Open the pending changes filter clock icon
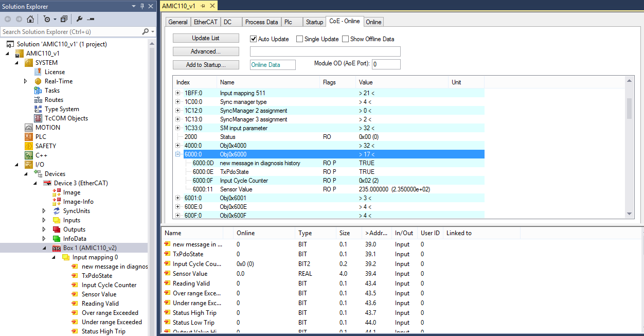Viewport: 644px width, 336px height. (x=47, y=19)
